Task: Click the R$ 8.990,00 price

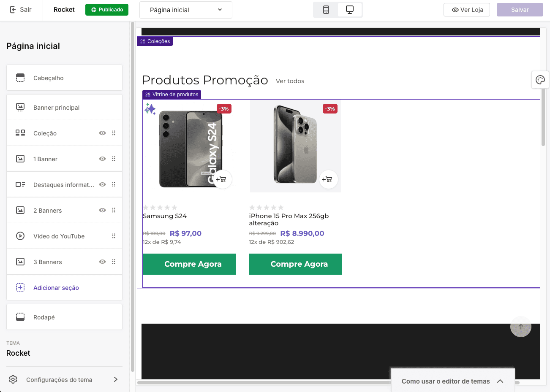Action: click(x=302, y=233)
